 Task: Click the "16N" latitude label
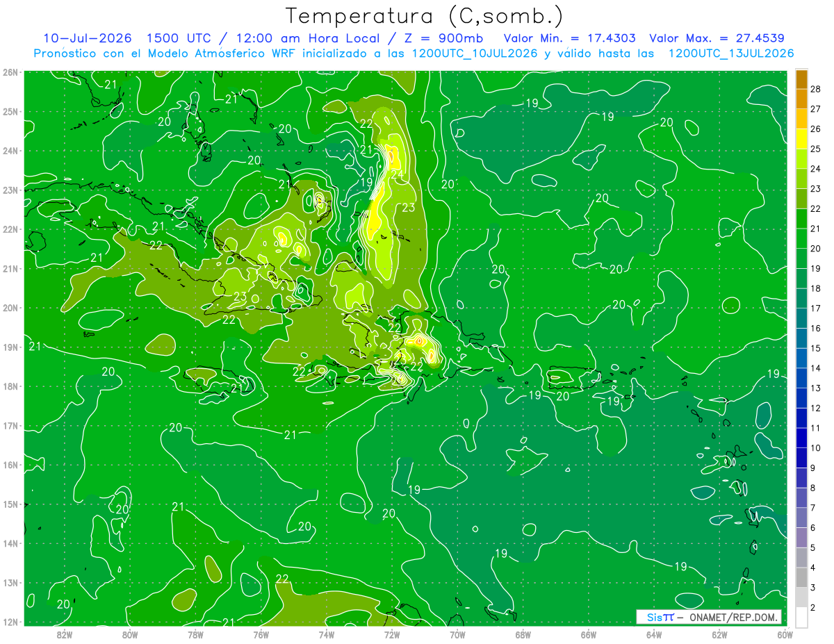click(10, 465)
